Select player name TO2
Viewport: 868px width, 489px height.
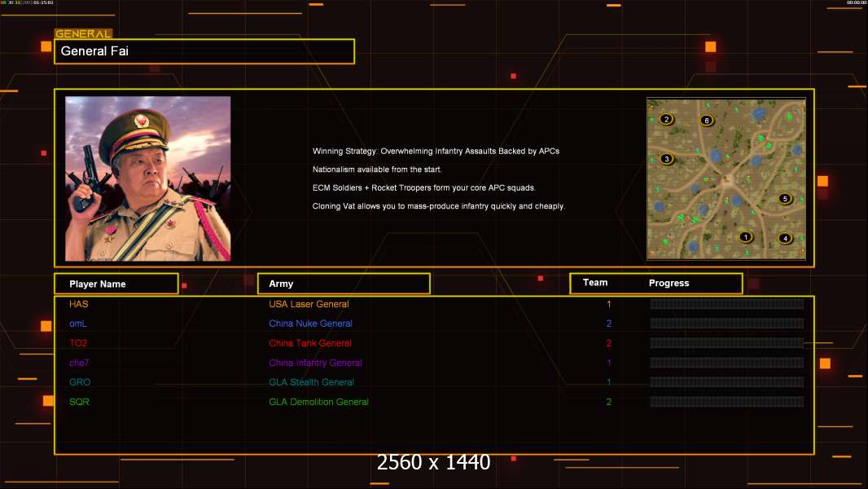coord(78,343)
